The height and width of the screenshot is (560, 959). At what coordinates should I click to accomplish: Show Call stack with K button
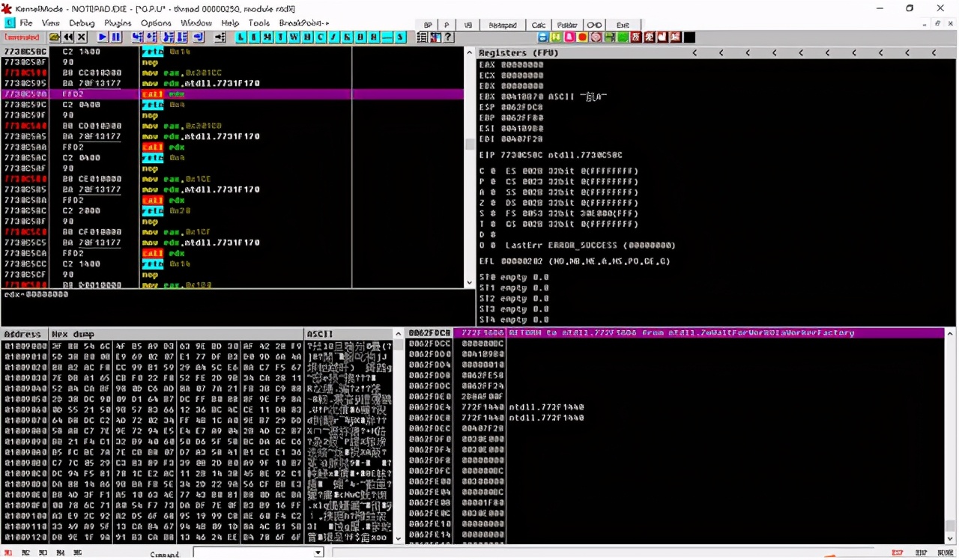(x=348, y=37)
